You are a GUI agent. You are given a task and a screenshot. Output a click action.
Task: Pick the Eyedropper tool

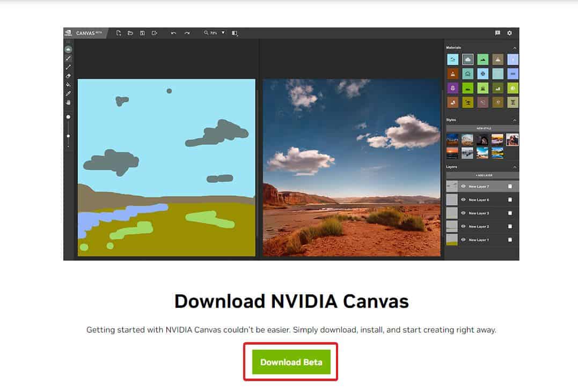(68, 93)
